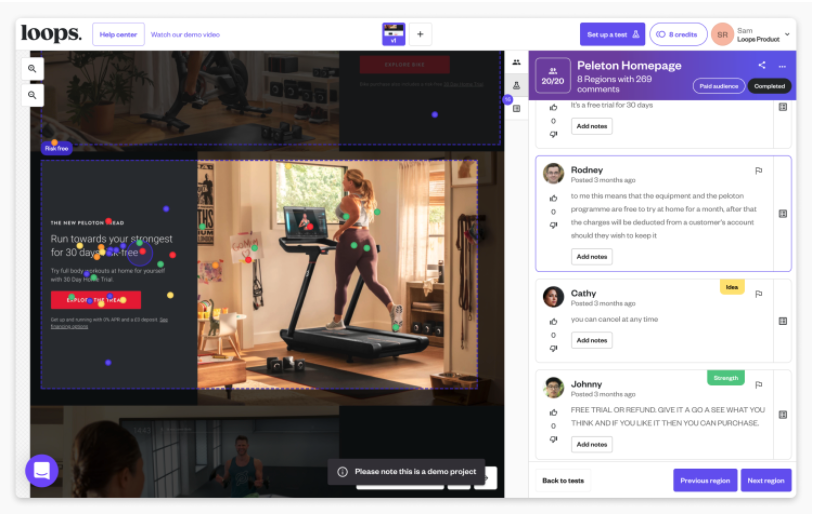Click 'Add notes' on Rodney's comment

click(592, 257)
